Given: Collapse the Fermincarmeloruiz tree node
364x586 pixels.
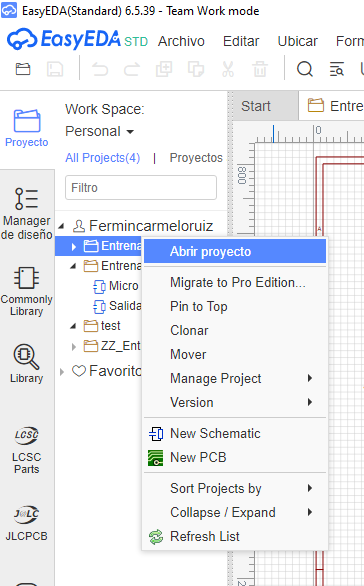Looking at the screenshot, I should (62, 226).
